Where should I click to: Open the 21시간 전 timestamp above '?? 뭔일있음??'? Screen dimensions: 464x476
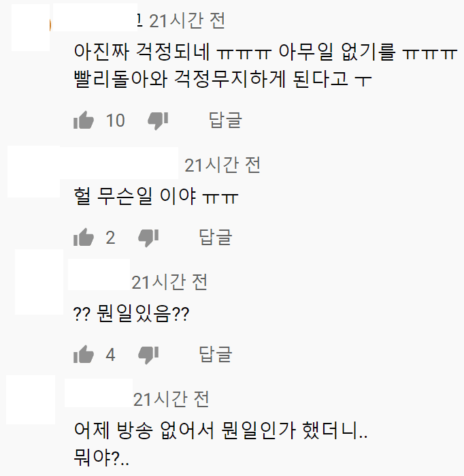point(169,283)
